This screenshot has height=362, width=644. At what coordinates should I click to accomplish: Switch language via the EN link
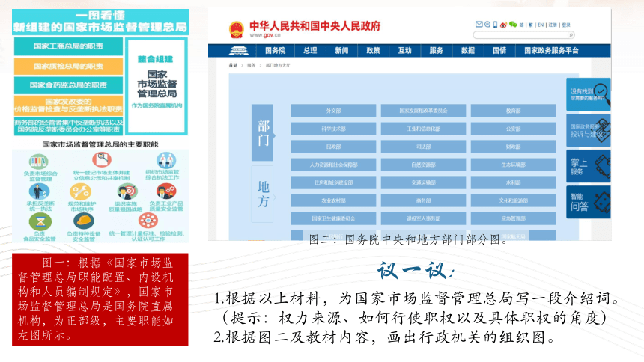point(541,25)
